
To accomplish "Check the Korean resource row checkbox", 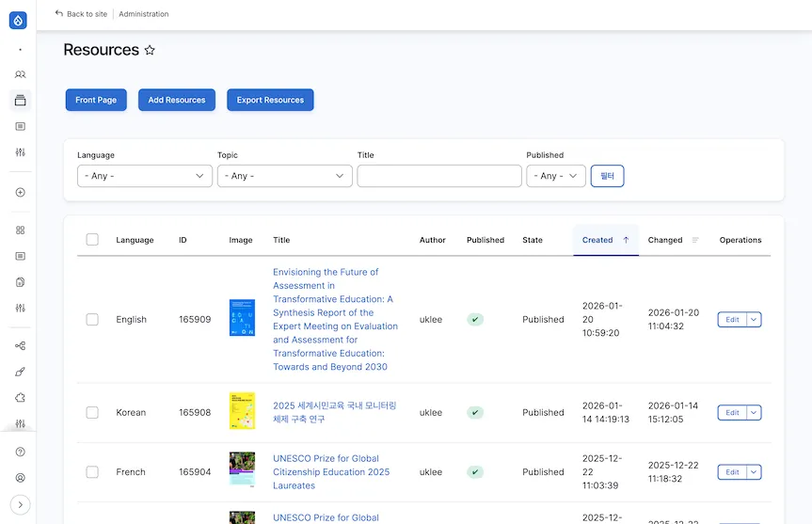I will point(92,412).
